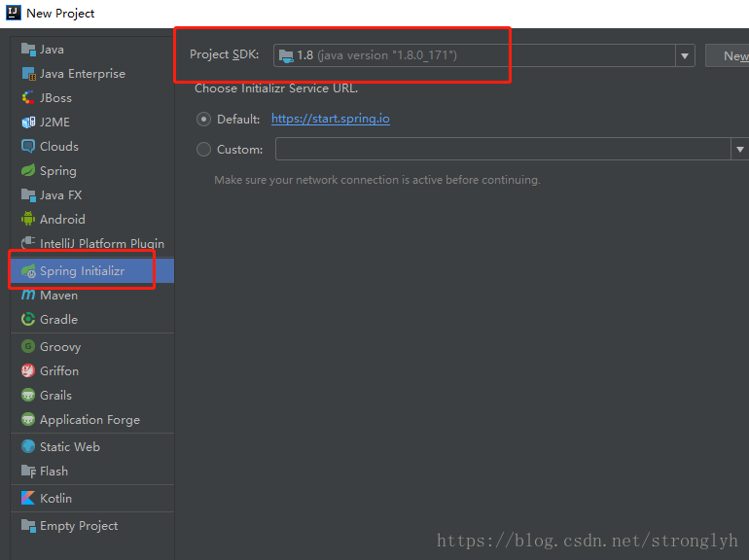Select the Clouds label
The width and height of the screenshot is (749, 560).
(x=59, y=146)
